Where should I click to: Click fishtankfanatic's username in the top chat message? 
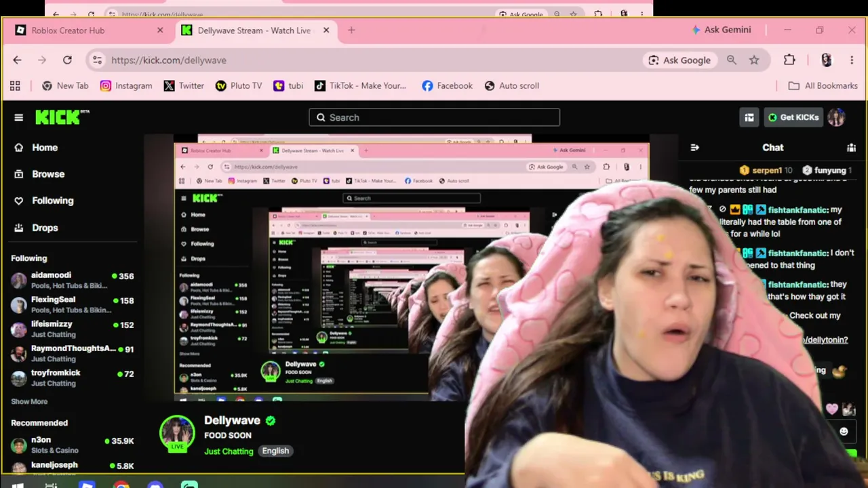(x=798, y=210)
